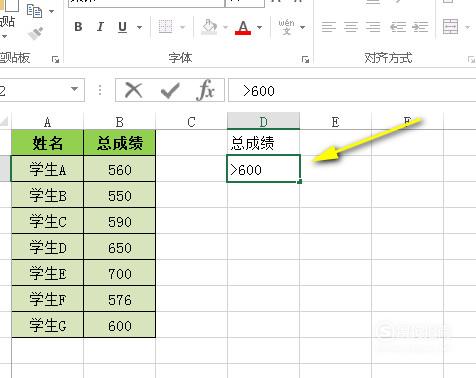Select the green 总成绩 header in column B
Screen dimensions: 476x378
pos(119,143)
